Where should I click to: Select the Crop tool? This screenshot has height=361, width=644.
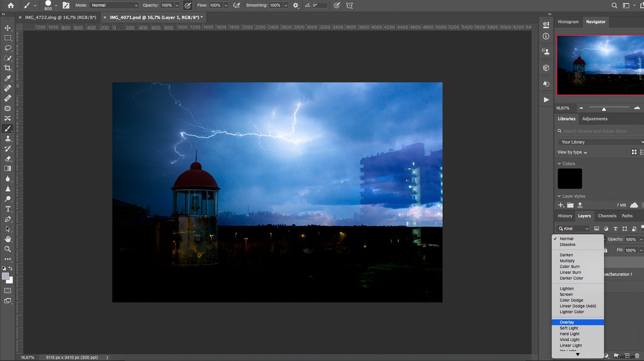click(x=7, y=67)
